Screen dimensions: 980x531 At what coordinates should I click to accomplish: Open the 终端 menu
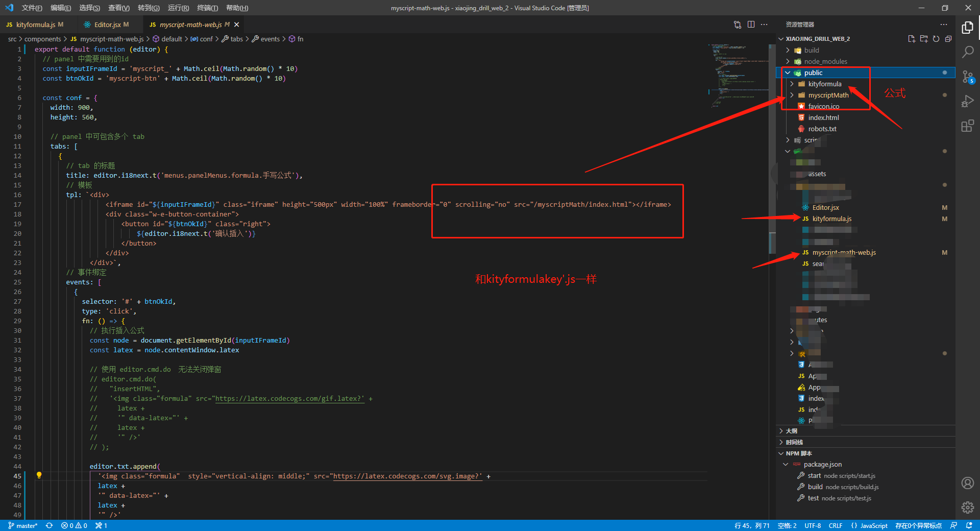[x=207, y=8]
